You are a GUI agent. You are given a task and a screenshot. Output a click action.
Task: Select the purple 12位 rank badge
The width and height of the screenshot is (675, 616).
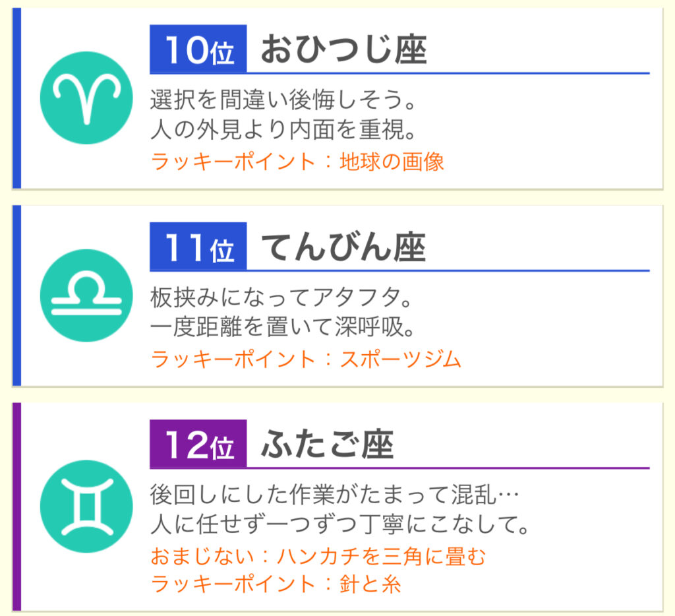point(198,444)
